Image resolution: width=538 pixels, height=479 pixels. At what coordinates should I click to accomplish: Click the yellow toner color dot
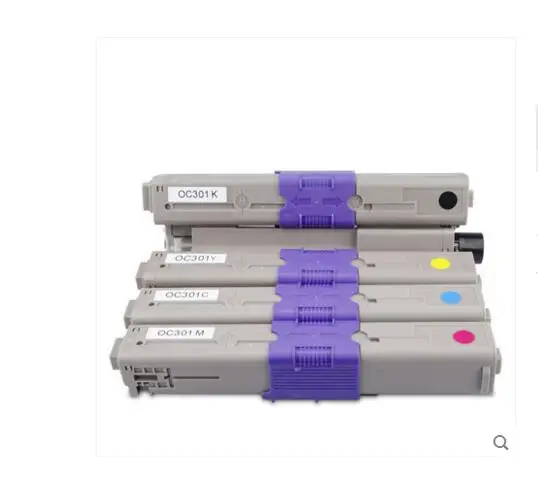click(440, 264)
